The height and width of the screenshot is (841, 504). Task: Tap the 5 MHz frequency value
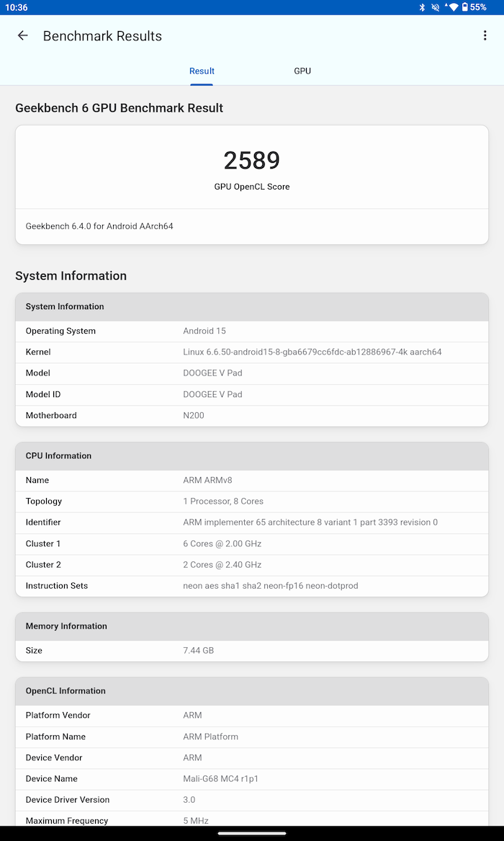click(x=196, y=821)
